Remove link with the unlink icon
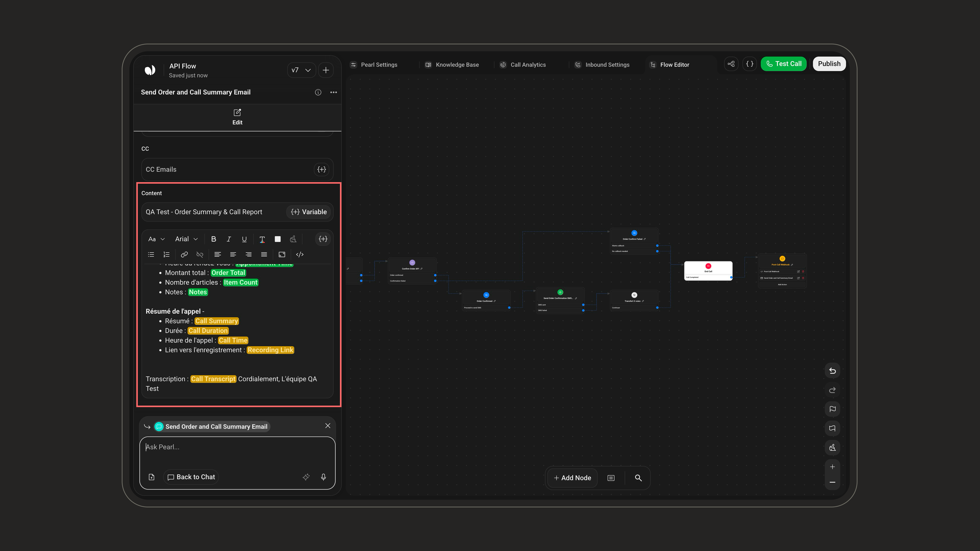Image resolution: width=980 pixels, height=551 pixels. point(200,255)
